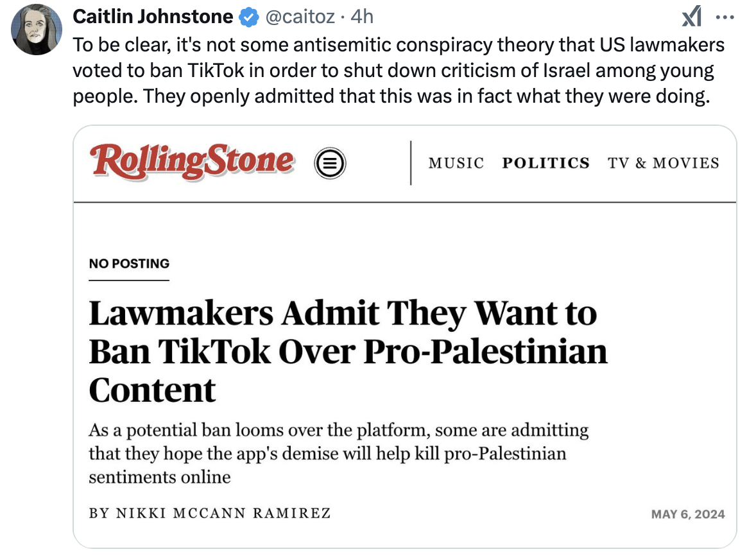756x556 pixels.
Task: Open the TV & Movies section
Action: tap(664, 163)
